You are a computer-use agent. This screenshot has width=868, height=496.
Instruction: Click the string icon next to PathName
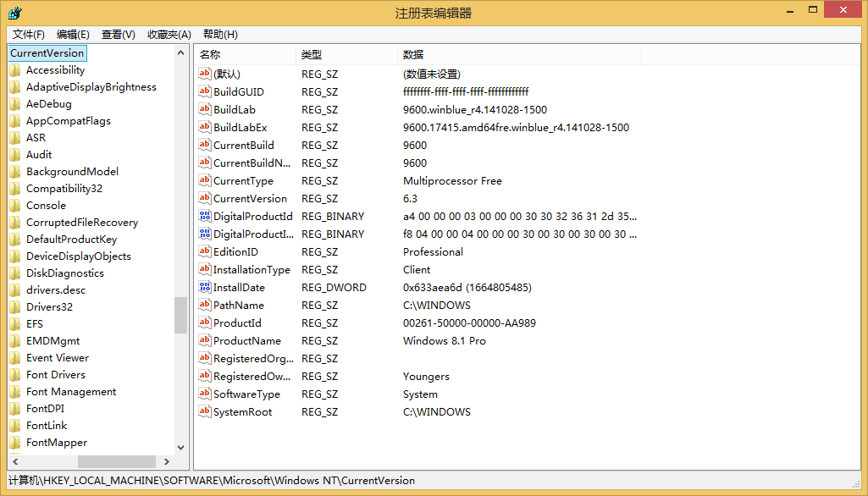205,305
